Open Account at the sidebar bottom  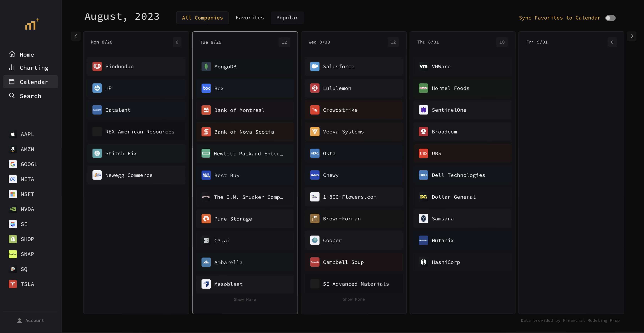[x=30, y=320]
